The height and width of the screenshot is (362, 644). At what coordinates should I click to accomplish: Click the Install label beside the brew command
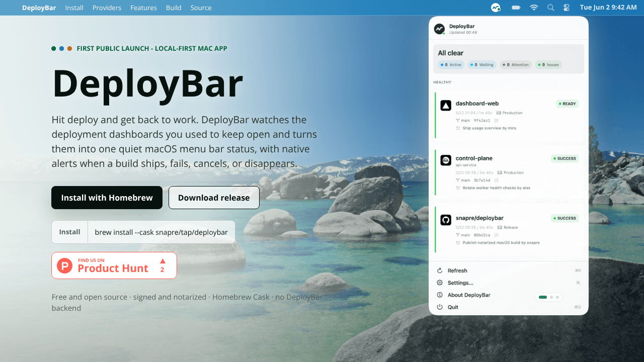pos(69,232)
